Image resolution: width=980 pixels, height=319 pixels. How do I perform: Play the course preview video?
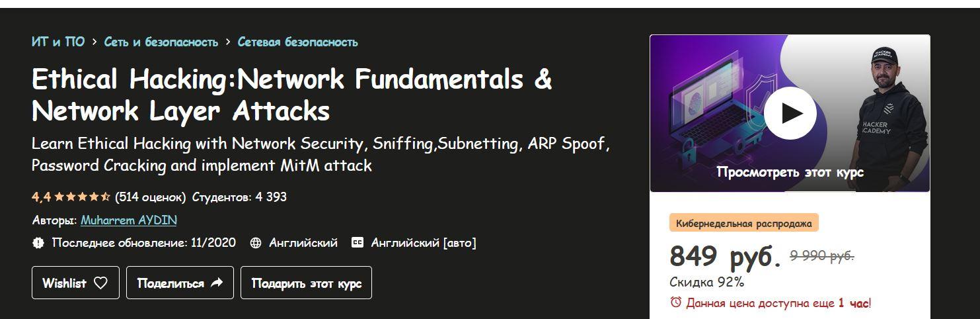[790, 113]
